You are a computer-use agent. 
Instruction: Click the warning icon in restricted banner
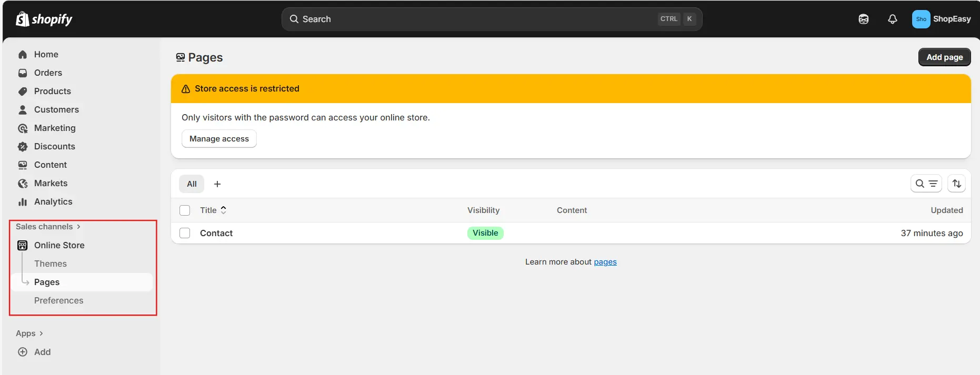coord(186,89)
